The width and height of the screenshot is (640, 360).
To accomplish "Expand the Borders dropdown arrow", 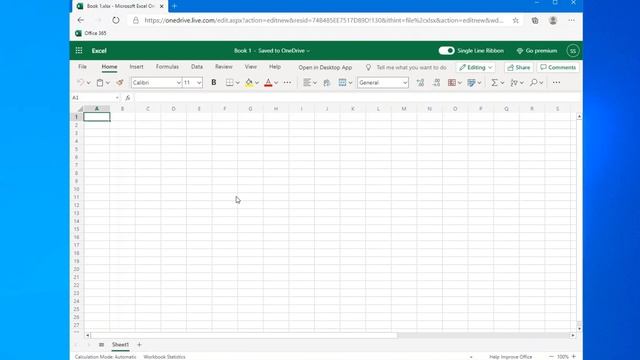I will tap(238, 83).
